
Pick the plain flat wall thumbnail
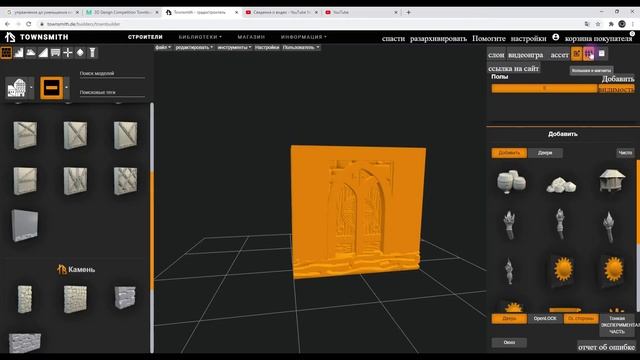point(25,225)
